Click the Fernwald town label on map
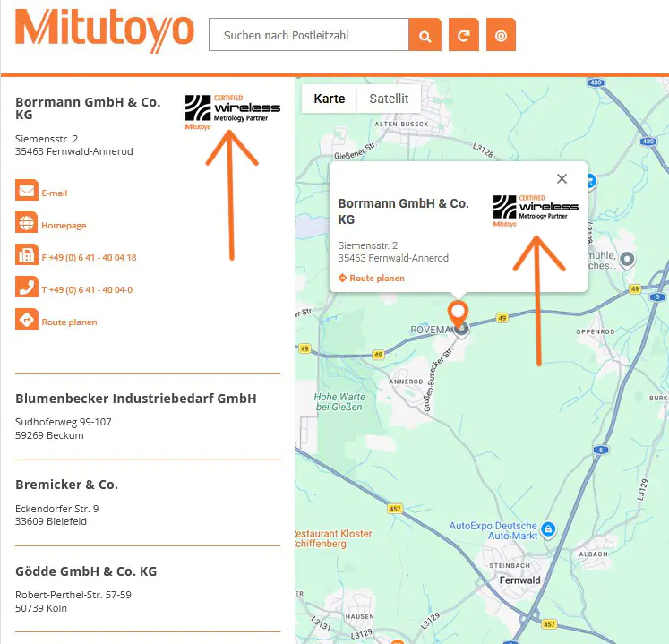Screen dimensions: 669x644 (x=519, y=580)
